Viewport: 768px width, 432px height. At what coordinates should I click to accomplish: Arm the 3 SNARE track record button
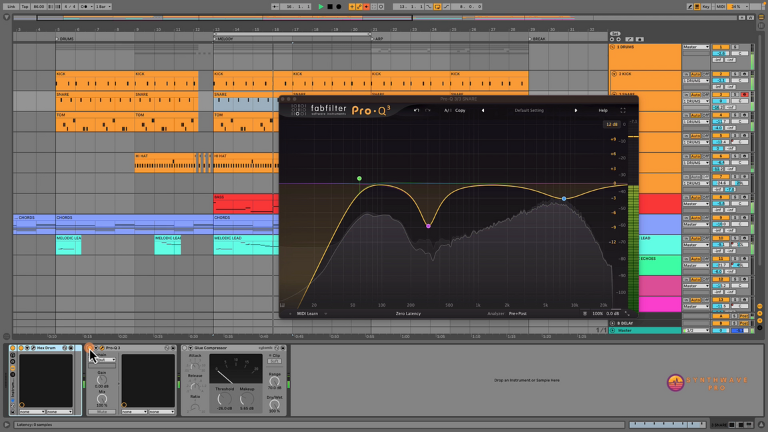coord(744,95)
